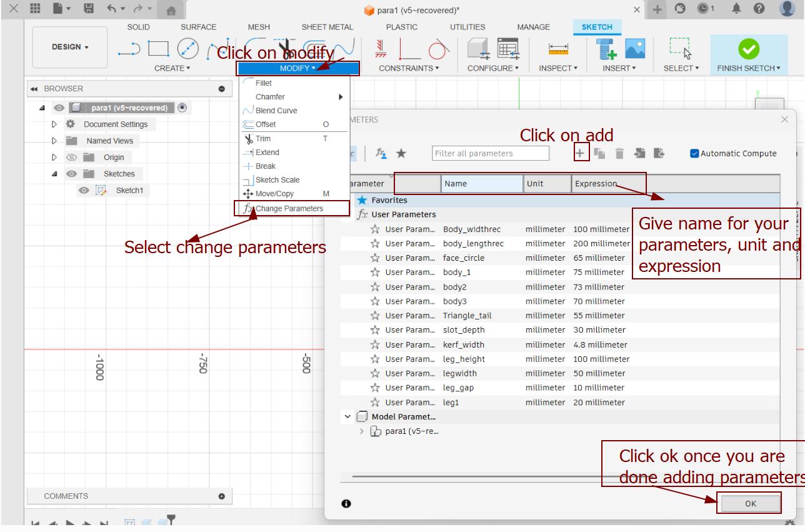Click the import parameters icon
This screenshot has width=805, height=532.
pyautogui.click(x=639, y=153)
